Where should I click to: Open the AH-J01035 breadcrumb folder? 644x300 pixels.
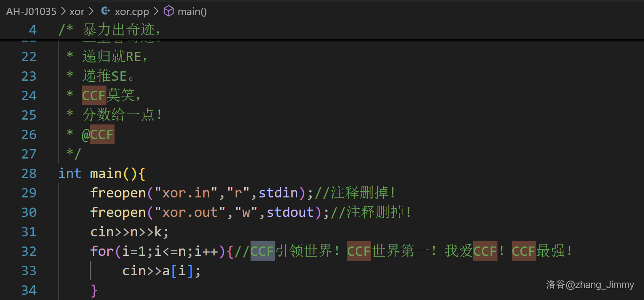[x=31, y=11]
